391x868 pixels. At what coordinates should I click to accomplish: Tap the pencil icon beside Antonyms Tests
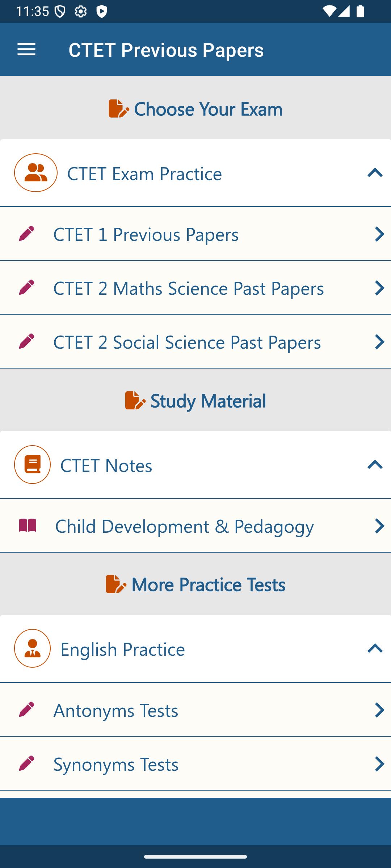(26, 710)
